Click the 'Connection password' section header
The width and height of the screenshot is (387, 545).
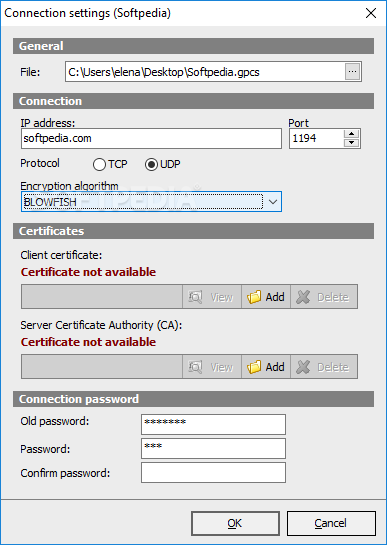click(x=194, y=399)
